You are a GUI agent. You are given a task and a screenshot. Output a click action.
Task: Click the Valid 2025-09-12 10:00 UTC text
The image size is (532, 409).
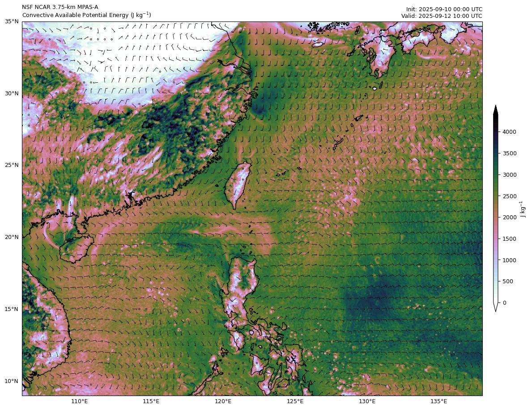[441, 16]
